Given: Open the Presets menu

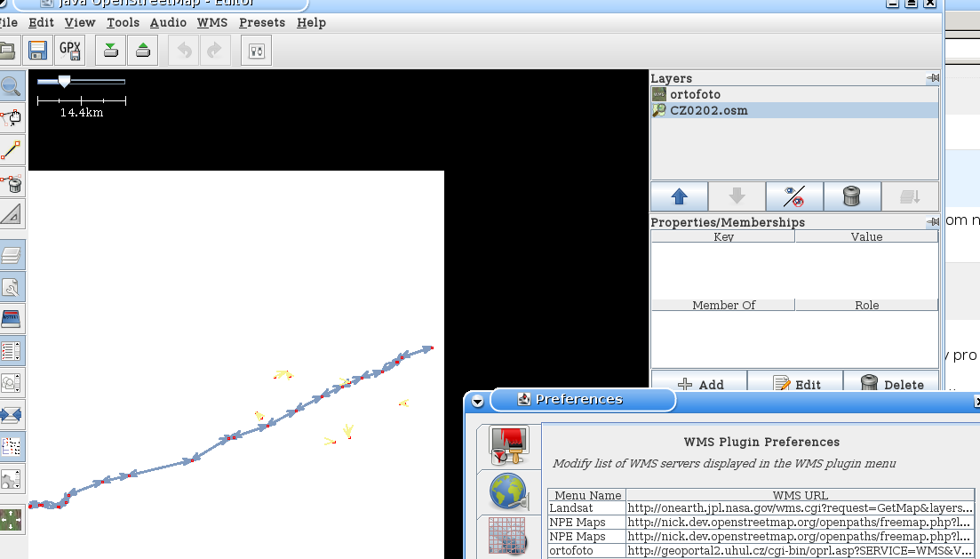Looking at the screenshot, I should click(262, 22).
